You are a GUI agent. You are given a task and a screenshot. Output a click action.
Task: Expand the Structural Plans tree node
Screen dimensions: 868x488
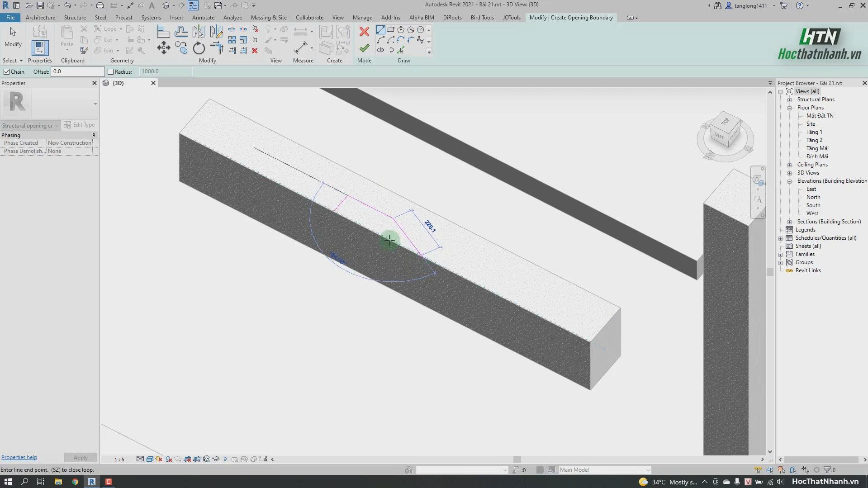(789, 99)
